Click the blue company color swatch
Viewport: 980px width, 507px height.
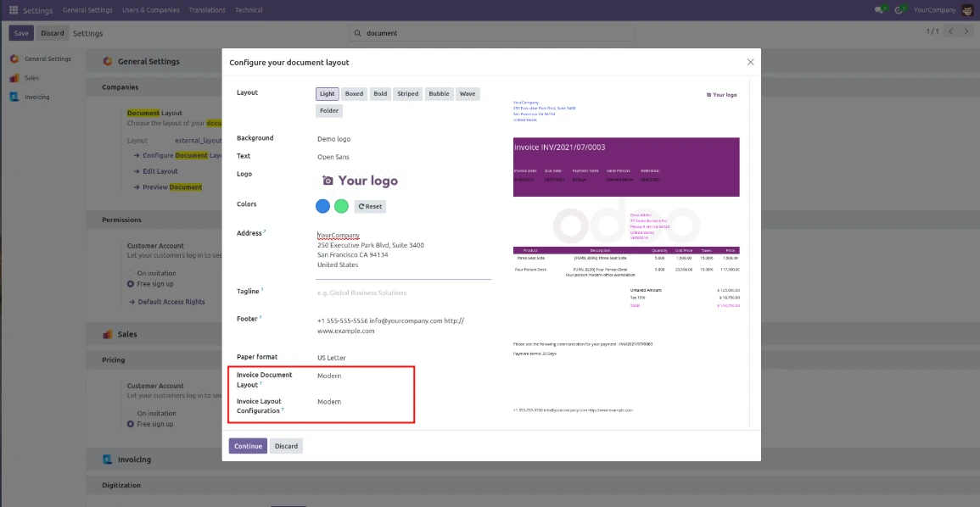(322, 206)
